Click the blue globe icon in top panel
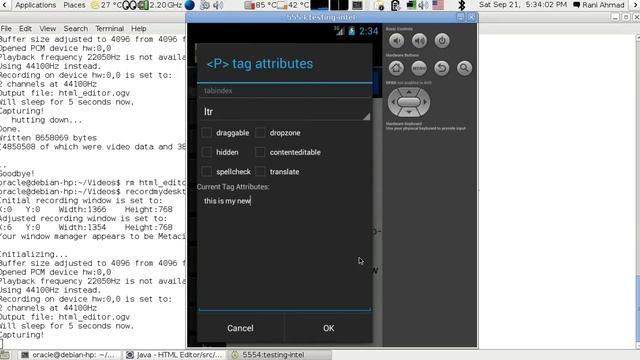This screenshot has height=360, width=640. click(x=190, y=5)
